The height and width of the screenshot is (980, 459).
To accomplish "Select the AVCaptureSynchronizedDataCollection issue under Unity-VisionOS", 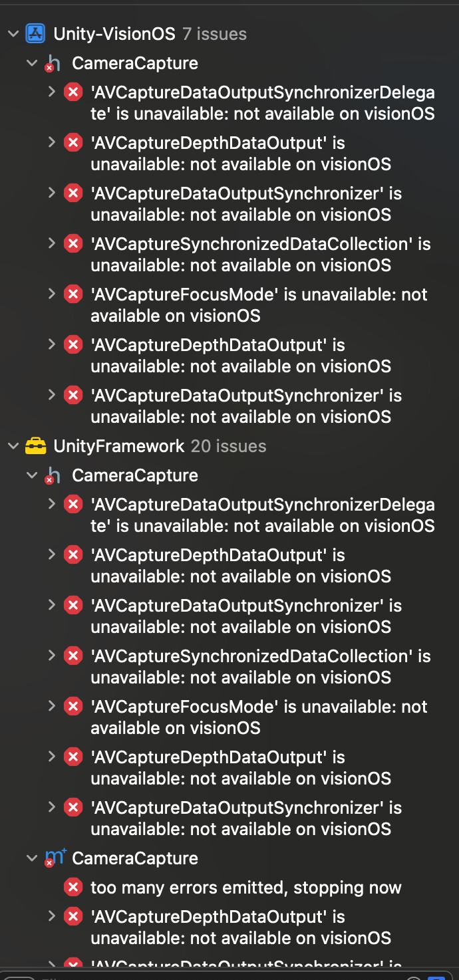I will 259,254.
